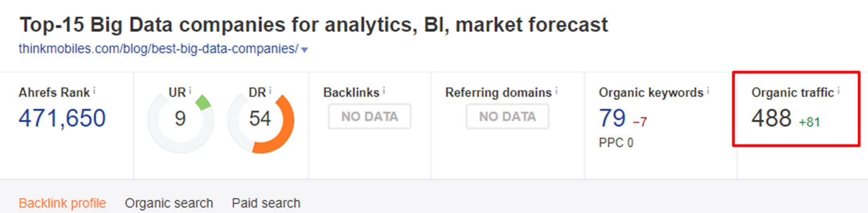
Task: Switch to the Backlink profile tab
Action: [62, 203]
